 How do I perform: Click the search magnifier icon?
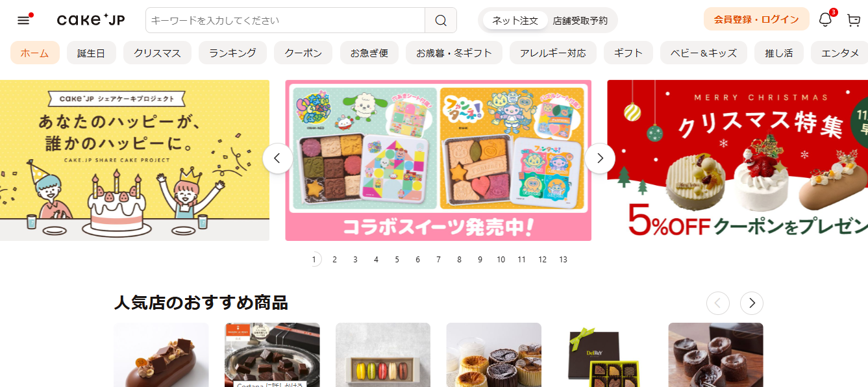coord(441,20)
